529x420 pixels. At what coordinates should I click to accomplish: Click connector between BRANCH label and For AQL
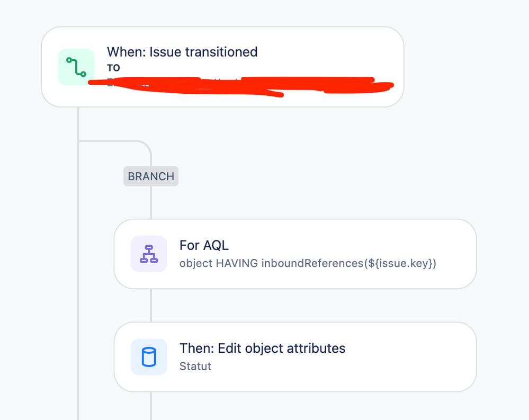[x=151, y=202]
